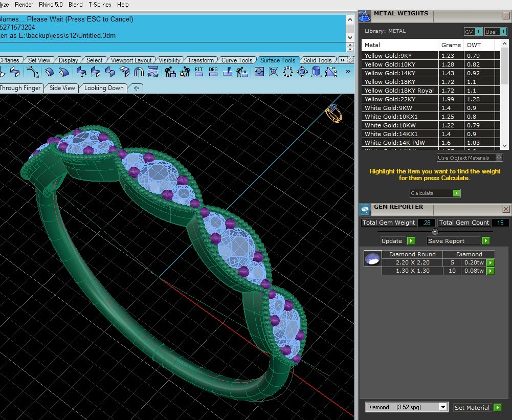Click the Metal Weights panel scale icon
This screenshot has width=512, height=420.
(x=365, y=16)
